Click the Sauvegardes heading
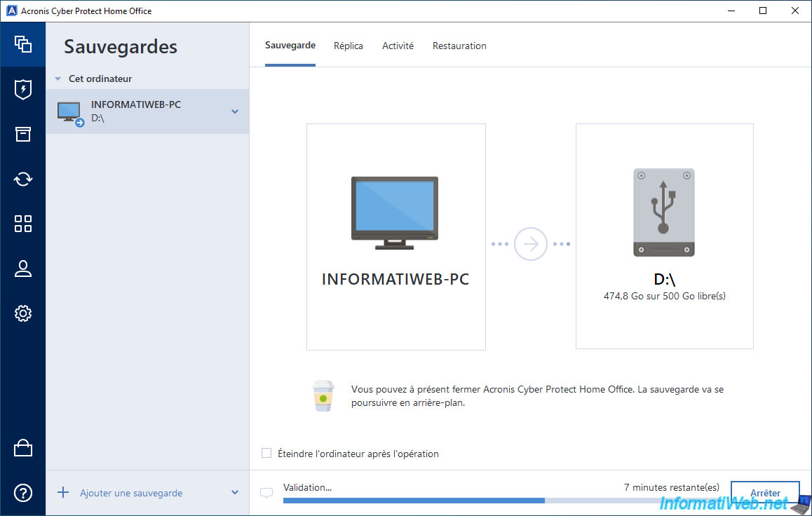This screenshot has width=812, height=516. point(121,47)
